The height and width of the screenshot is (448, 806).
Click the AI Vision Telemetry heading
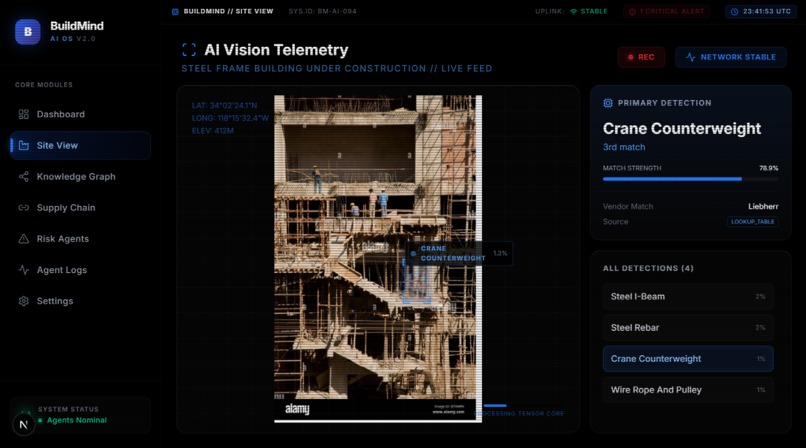[x=276, y=50]
